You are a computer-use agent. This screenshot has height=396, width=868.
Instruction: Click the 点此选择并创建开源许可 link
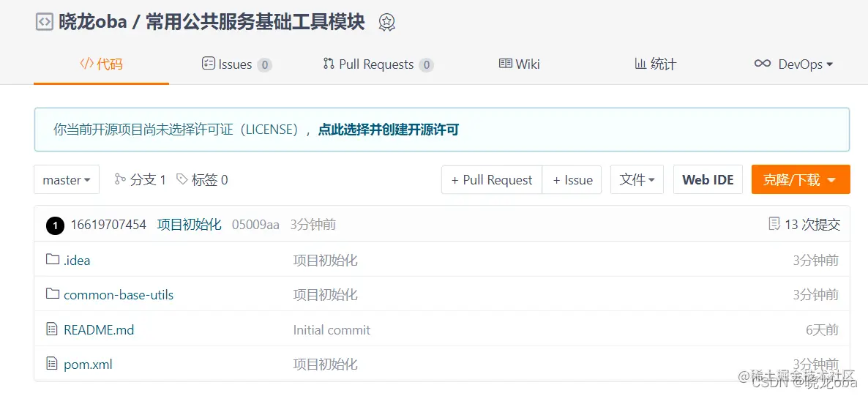click(x=389, y=130)
